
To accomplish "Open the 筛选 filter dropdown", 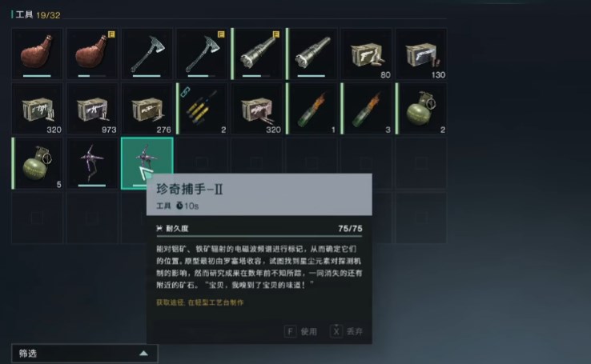I will (84, 354).
